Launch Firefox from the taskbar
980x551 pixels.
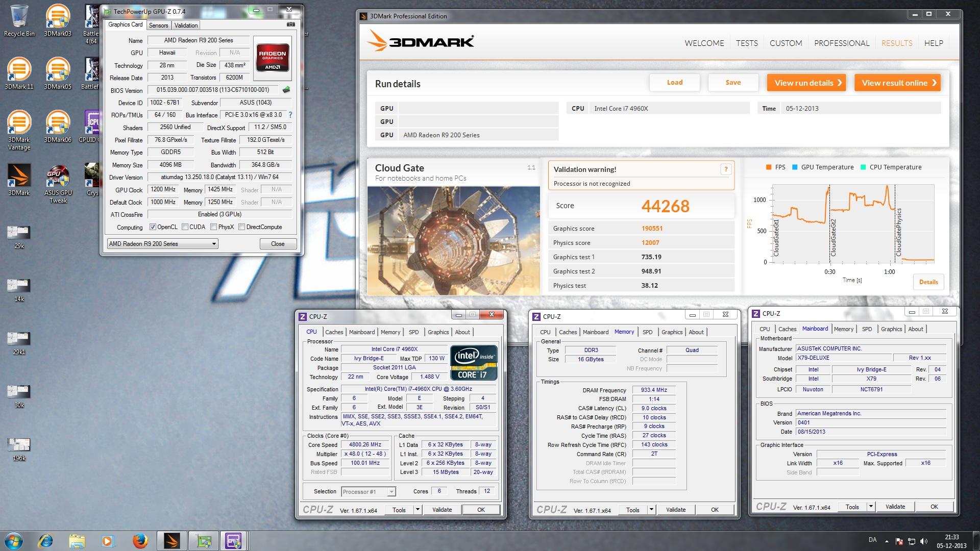(139, 541)
